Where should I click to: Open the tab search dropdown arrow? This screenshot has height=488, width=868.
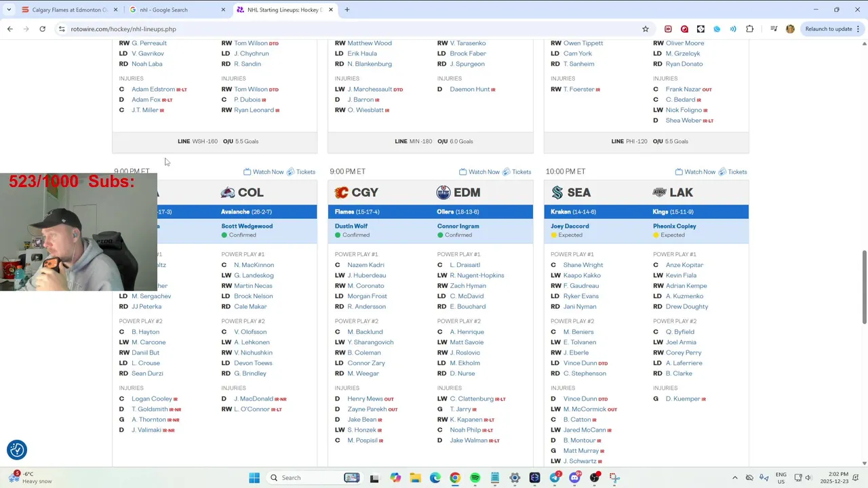coord(7,9)
